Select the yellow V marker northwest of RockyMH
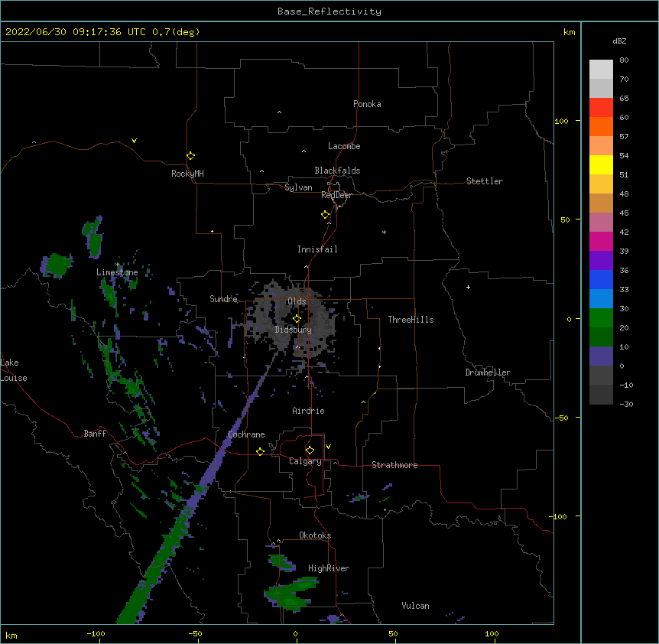Screen dimensions: 659x644 tap(134, 141)
